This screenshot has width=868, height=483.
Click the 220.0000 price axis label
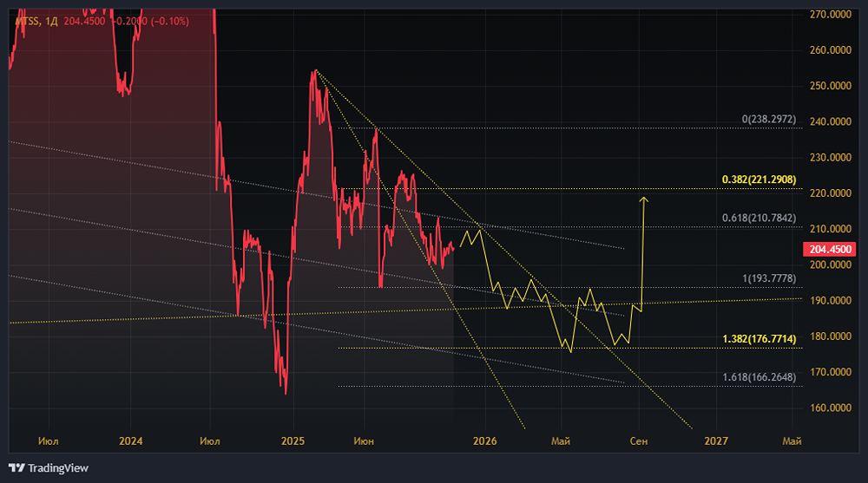(831, 193)
